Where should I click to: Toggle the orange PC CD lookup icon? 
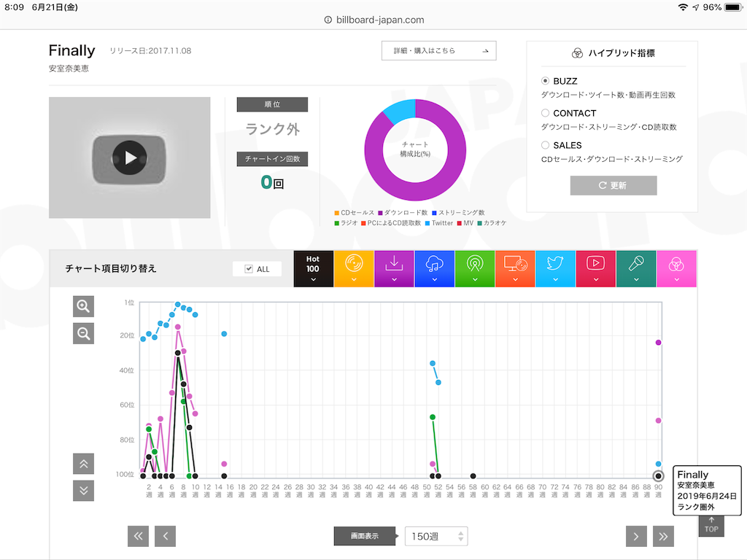tap(515, 268)
